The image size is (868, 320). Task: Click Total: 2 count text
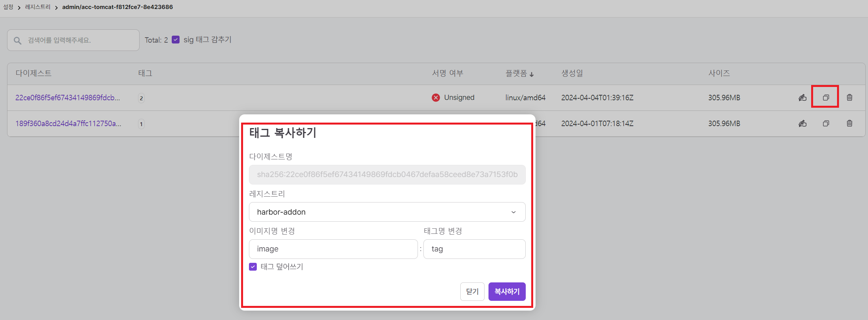156,40
